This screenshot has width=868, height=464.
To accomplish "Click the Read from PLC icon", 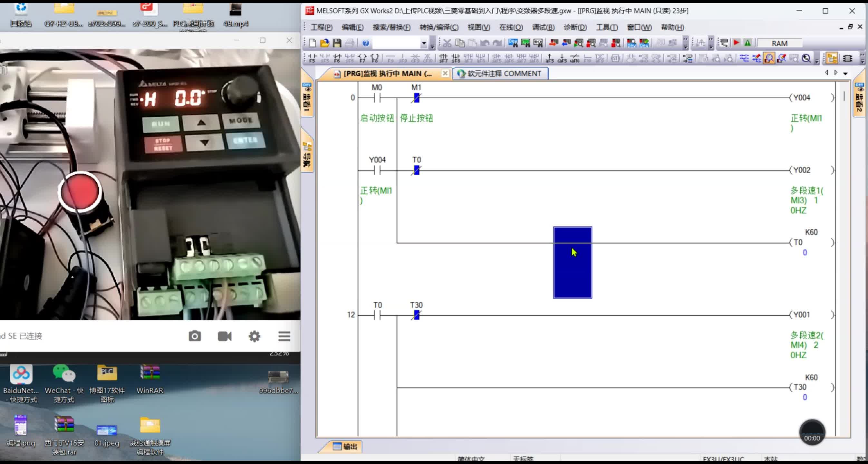I will coord(566,43).
